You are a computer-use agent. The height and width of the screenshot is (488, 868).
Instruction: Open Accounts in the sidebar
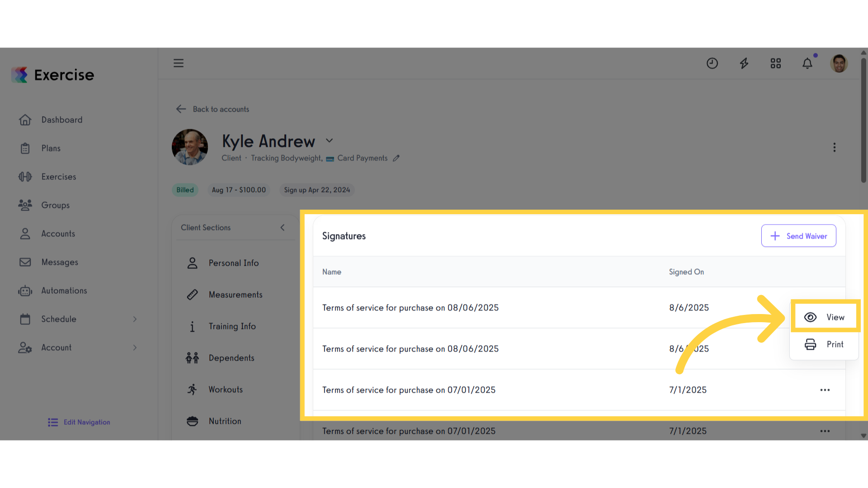pyautogui.click(x=58, y=234)
